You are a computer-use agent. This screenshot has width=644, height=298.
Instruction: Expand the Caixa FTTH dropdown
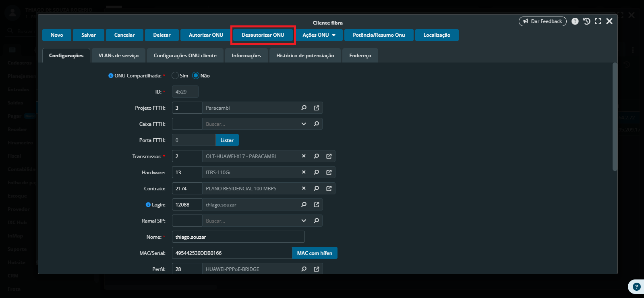click(304, 124)
